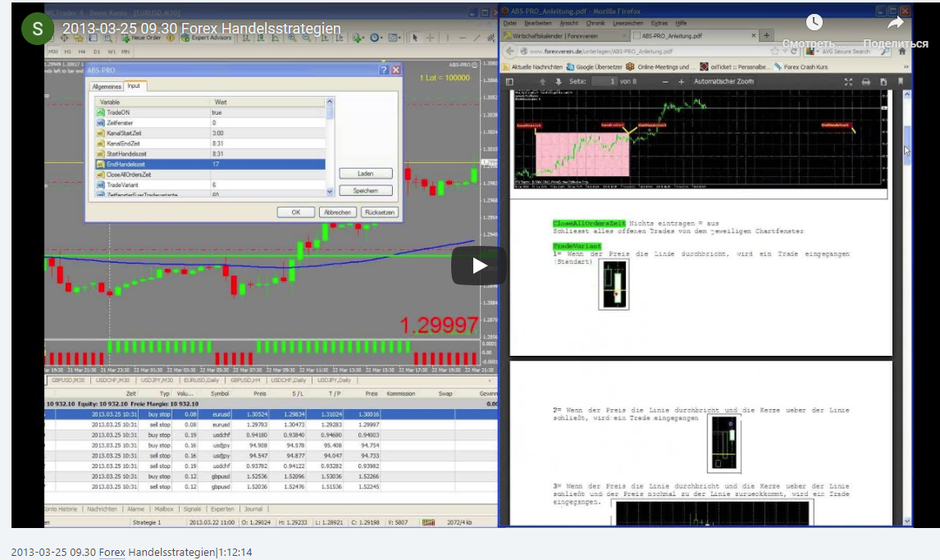Toggle fullscreen mode in the PDF viewer
The height and width of the screenshot is (560, 940).
pyautogui.click(x=848, y=82)
